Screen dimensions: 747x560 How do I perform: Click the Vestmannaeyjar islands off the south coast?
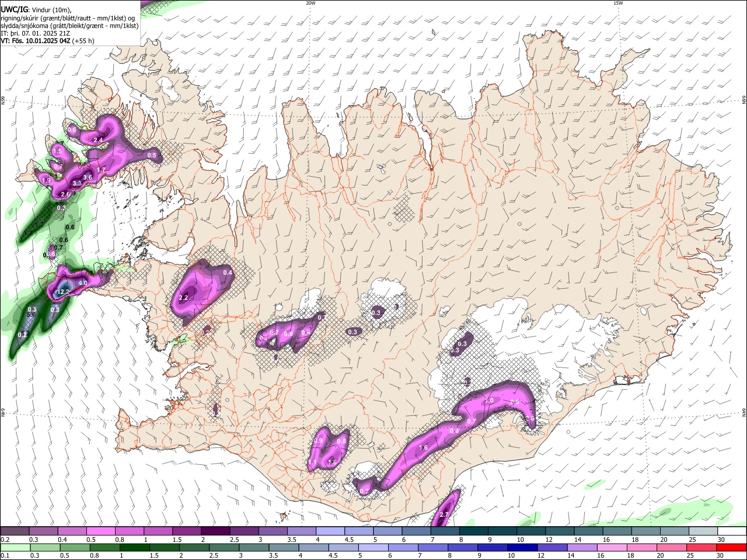pos(284,516)
